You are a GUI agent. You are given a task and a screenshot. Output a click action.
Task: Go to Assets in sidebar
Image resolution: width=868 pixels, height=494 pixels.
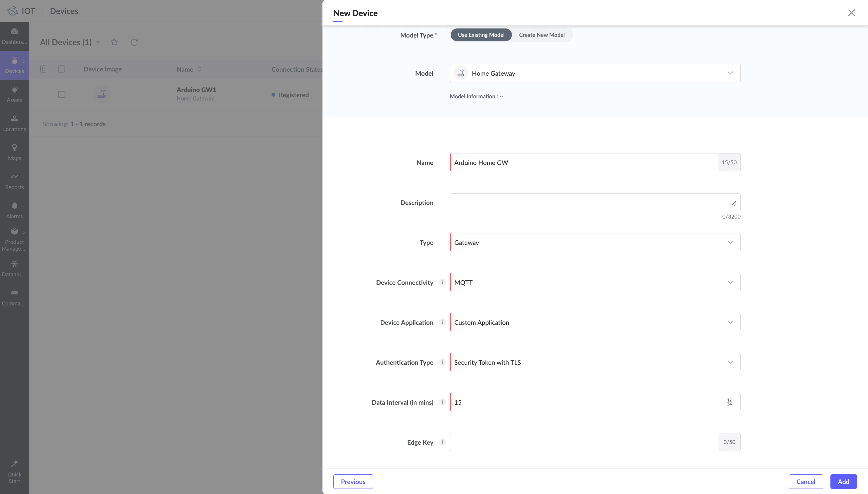[14, 94]
